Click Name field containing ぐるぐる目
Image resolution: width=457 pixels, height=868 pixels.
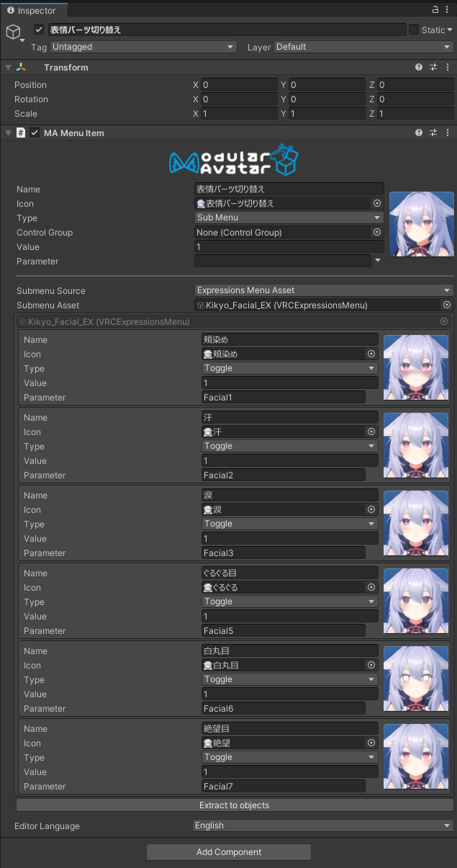[290, 573]
